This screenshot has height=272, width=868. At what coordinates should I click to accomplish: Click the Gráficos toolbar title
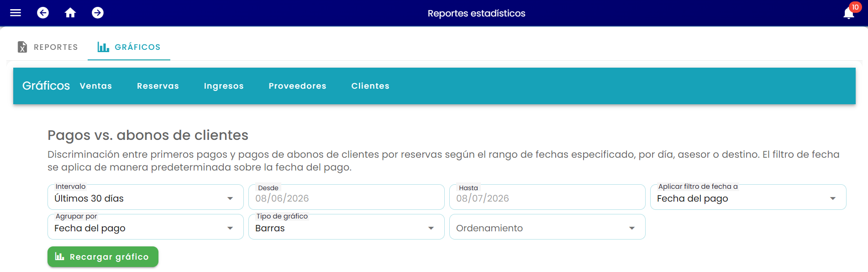(46, 86)
